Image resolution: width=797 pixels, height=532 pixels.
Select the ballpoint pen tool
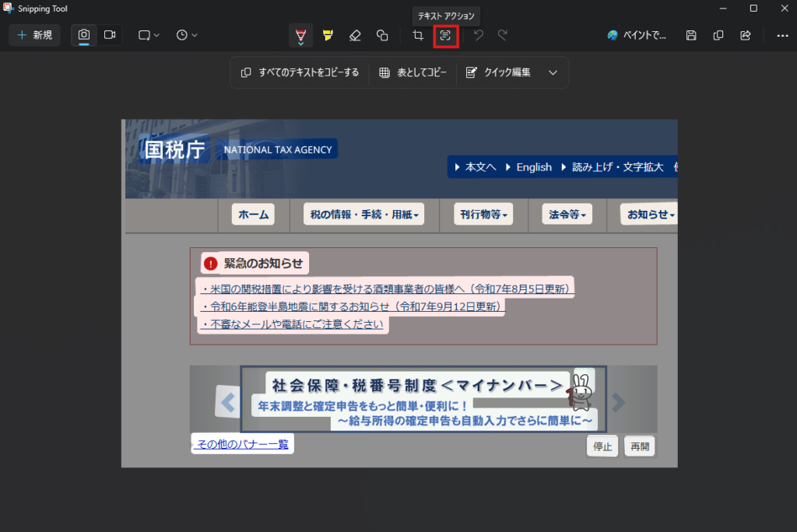[x=300, y=35]
